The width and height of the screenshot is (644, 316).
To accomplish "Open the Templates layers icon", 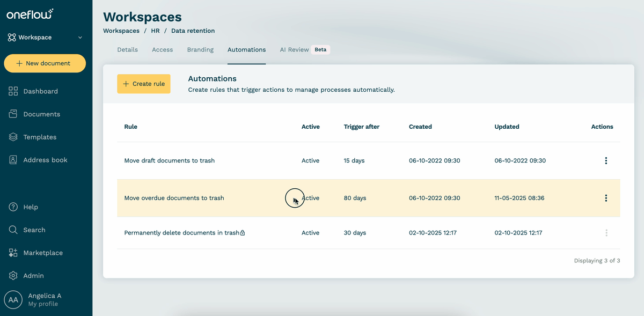I will click(13, 137).
